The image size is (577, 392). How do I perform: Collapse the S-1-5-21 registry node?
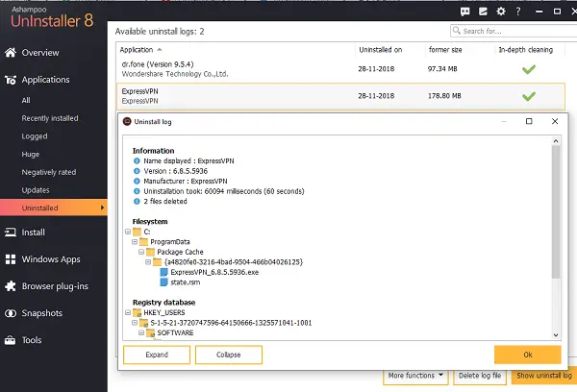click(x=135, y=323)
